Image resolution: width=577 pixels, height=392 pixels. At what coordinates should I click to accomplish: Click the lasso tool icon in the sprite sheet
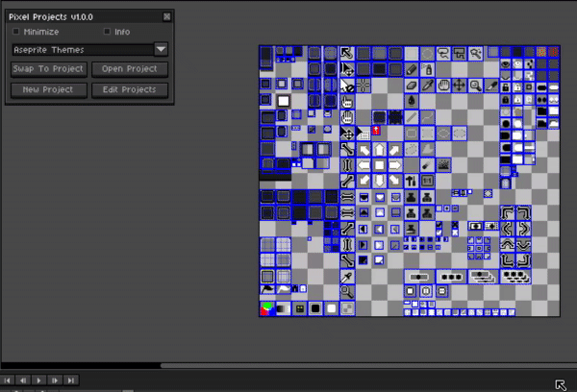[x=443, y=54]
